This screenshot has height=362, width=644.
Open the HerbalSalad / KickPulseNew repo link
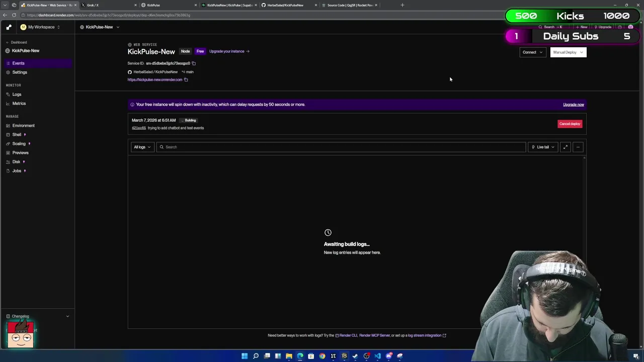coord(155,72)
